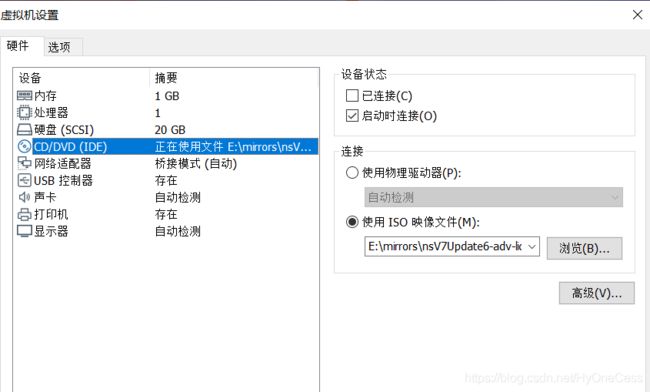Image resolution: width=650 pixels, height=392 pixels.
Task: Click the processor (处理器) chip icon
Action: [24, 113]
